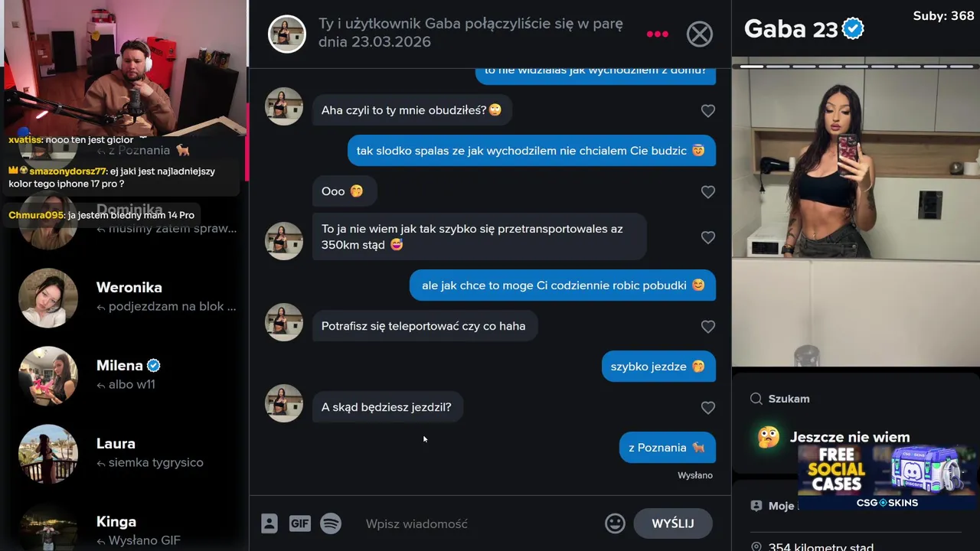Open the conversation with Weronika
Viewport: 980px width, 551px height.
pyautogui.click(x=126, y=297)
